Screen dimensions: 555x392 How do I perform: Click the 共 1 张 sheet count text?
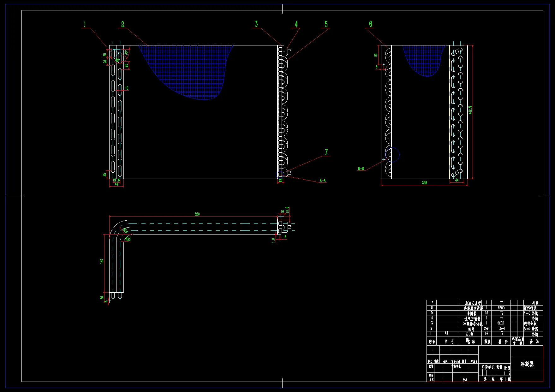pyautogui.click(x=489, y=379)
